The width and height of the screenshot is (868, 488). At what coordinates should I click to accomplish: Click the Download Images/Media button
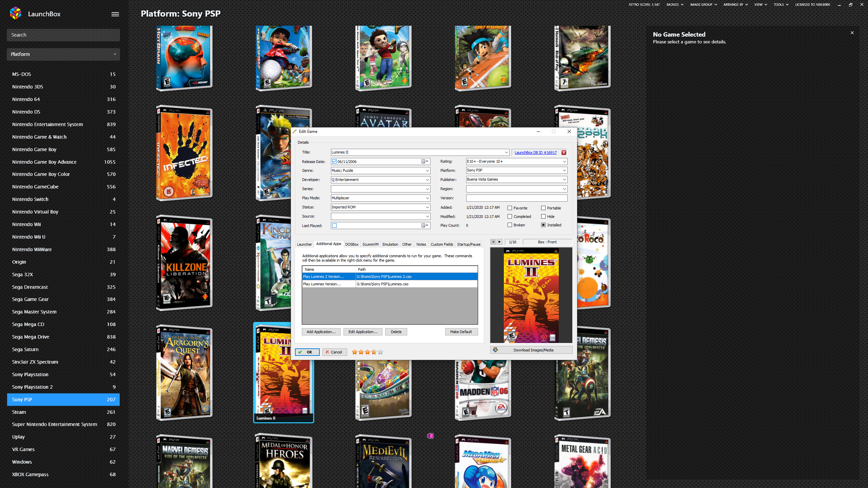[x=531, y=350]
